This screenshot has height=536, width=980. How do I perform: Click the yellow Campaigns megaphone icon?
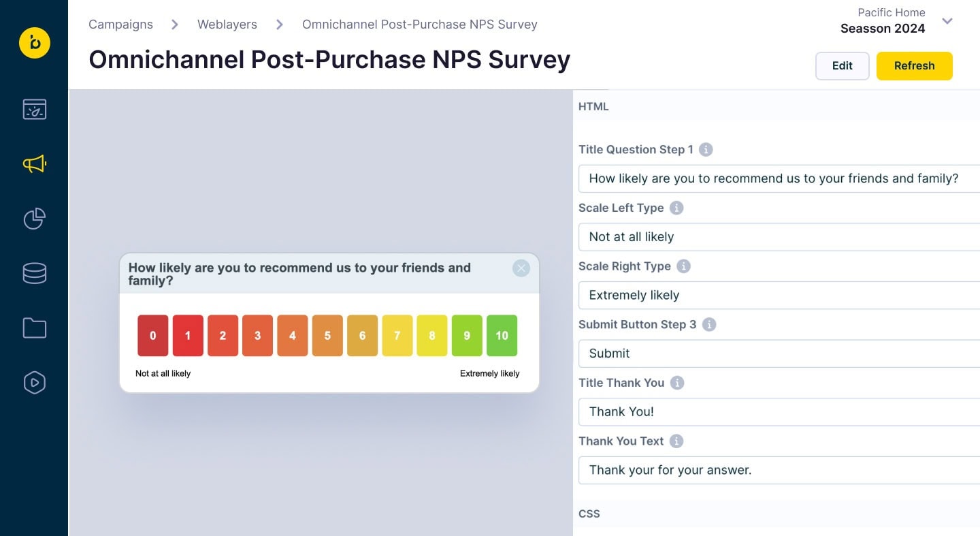click(x=34, y=164)
